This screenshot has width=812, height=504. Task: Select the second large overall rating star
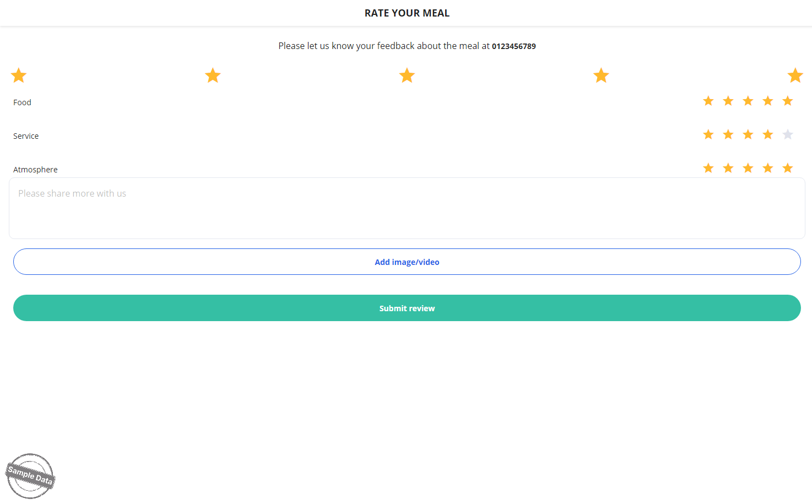coord(213,75)
